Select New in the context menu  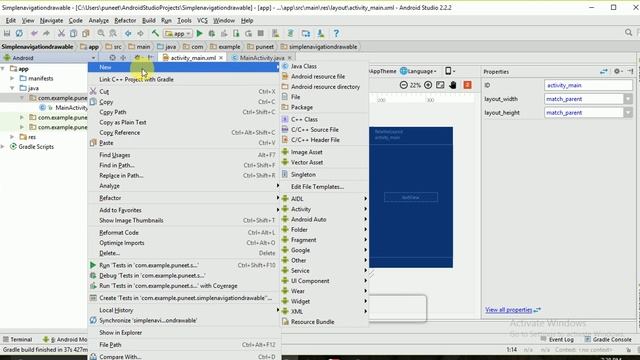(x=184, y=67)
